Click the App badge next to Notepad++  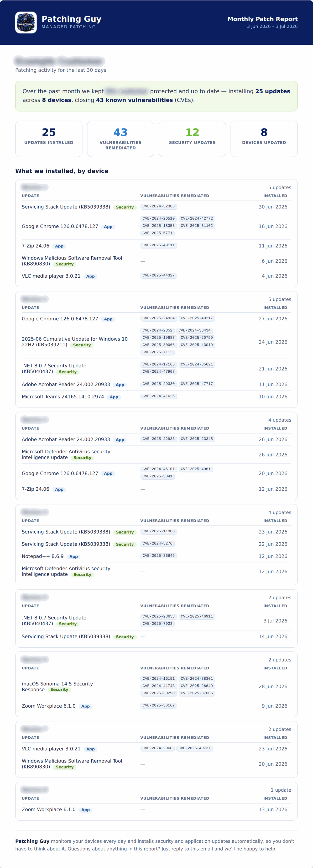[73, 557]
